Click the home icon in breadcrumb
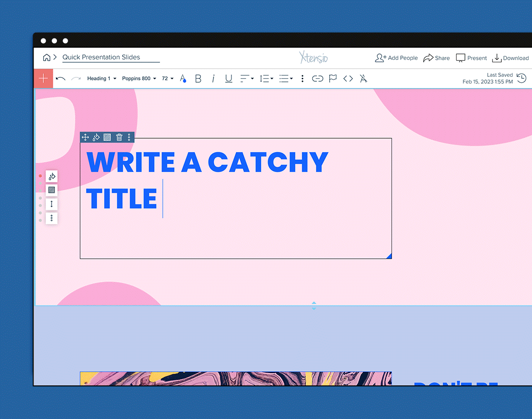 click(x=47, y=57)
